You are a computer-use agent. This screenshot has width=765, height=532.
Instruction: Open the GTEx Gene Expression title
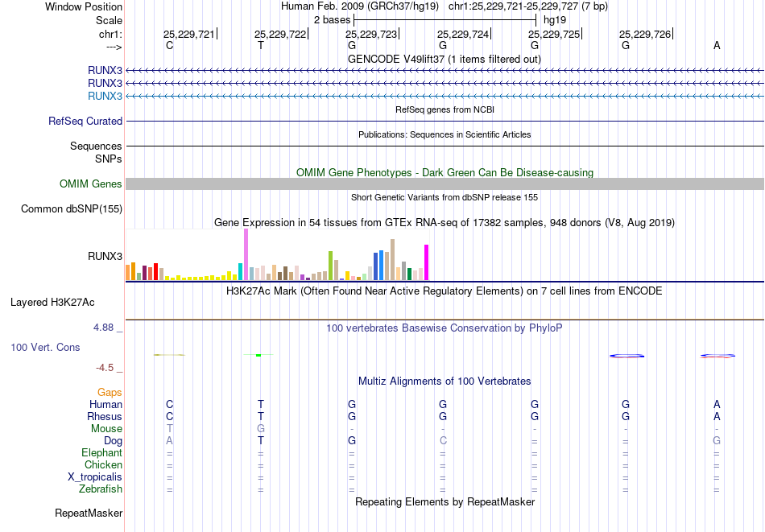pos(445,222)
